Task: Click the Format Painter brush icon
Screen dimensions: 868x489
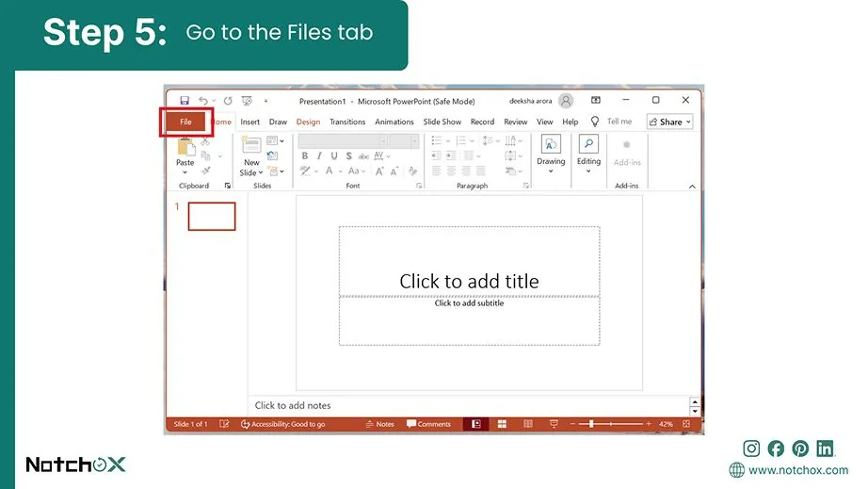Action: point(205,170)
